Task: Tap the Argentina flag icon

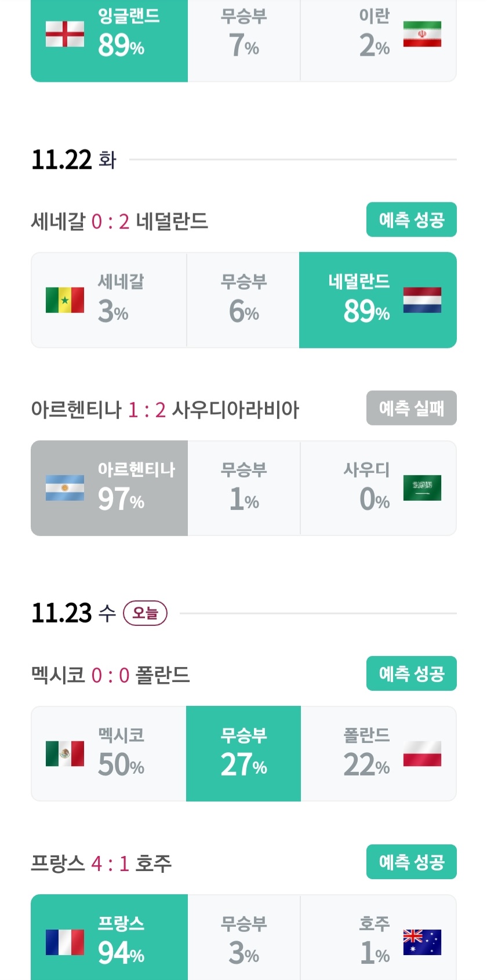Action: [65, 488]
